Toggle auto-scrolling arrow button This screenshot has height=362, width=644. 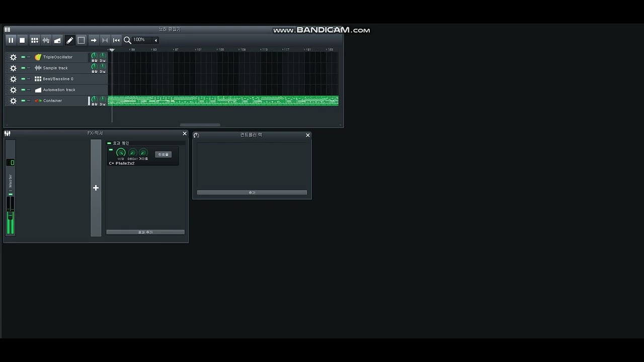tap(94, 40)
